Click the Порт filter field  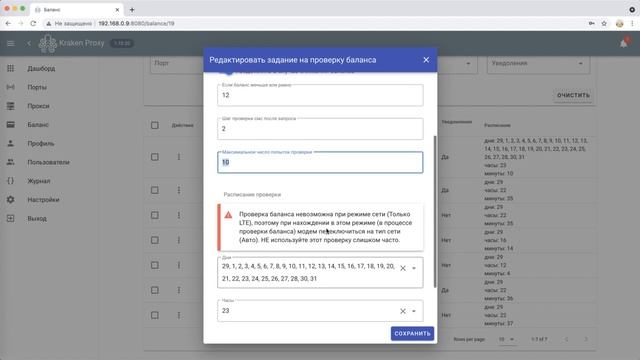point(177,64)
